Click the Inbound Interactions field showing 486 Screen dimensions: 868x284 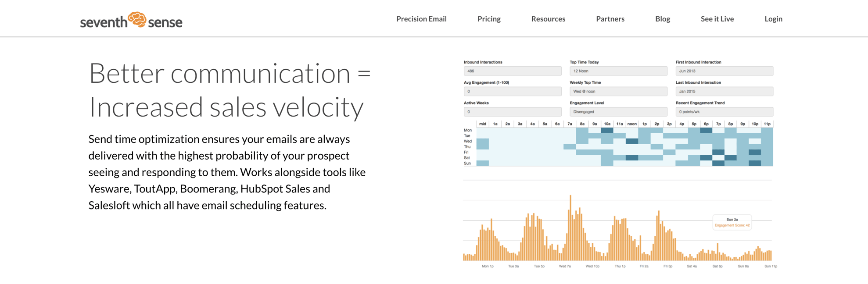(512, 71)
